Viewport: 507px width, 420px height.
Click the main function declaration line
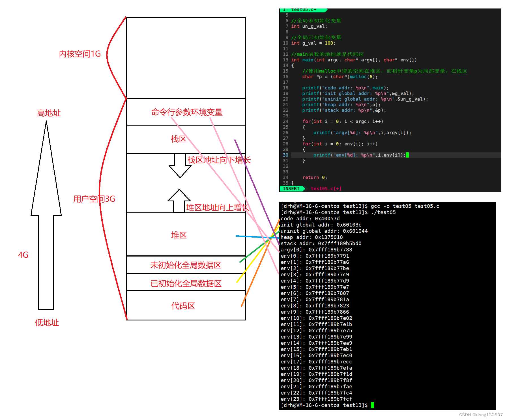click(x=354, y=60)
